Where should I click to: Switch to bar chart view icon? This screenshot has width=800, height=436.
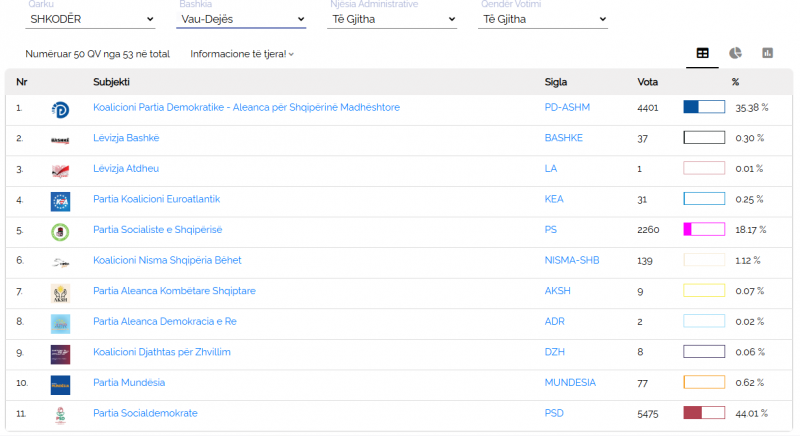(767, 53)
